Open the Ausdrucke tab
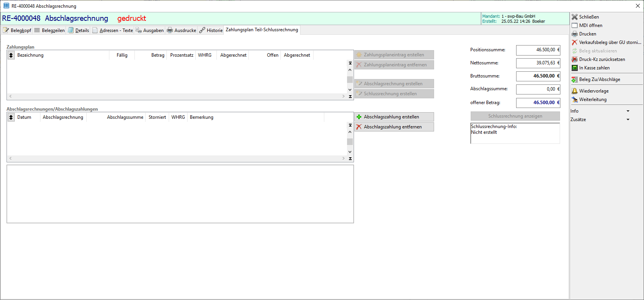Screen dimensions: 644x300 coord(181,30)
